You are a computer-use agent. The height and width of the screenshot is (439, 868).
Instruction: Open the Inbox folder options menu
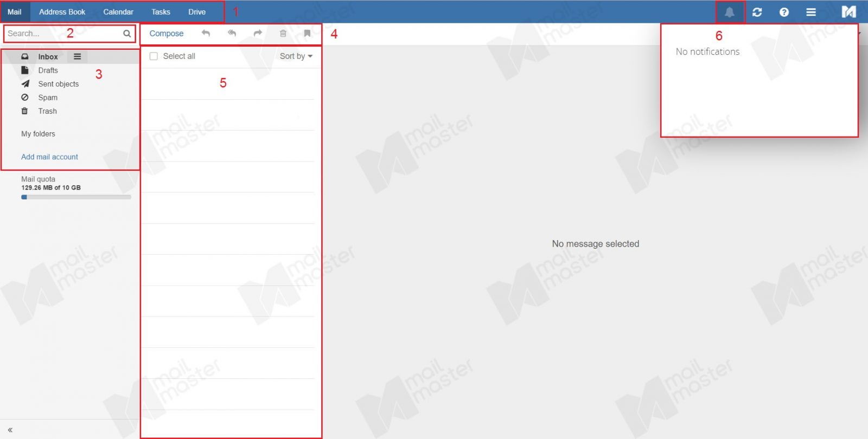77,56
